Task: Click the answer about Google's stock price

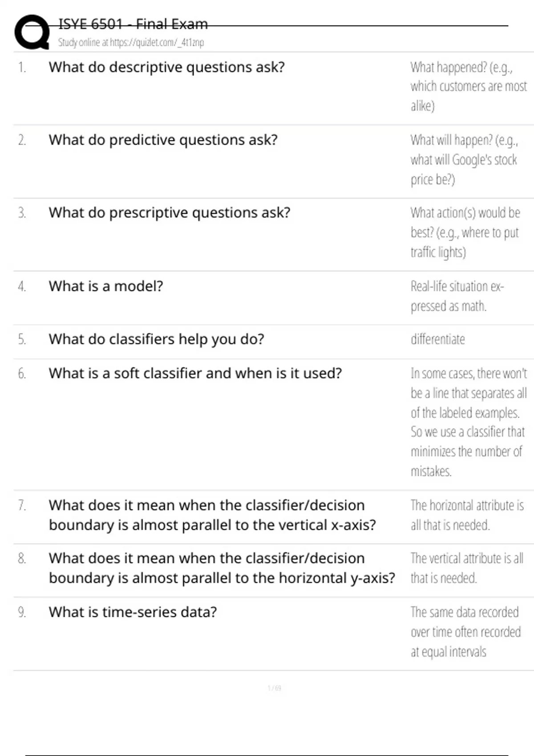Action: click(x=464, y=160)
